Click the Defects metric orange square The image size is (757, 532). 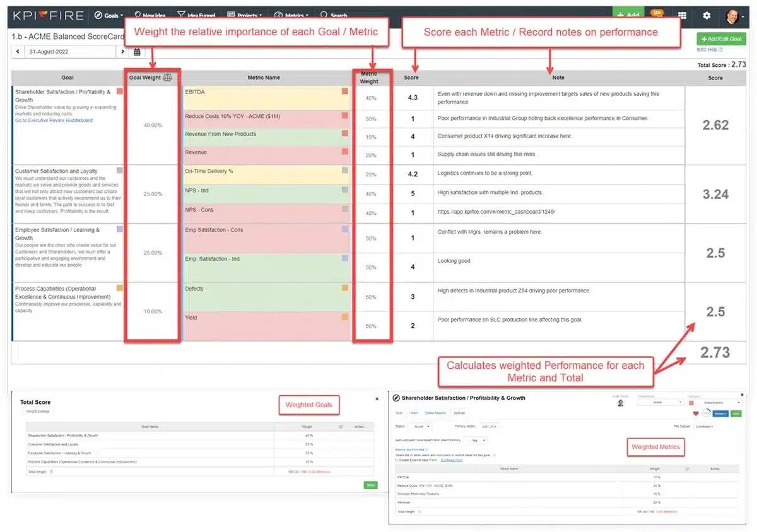[x=345, y=288]
